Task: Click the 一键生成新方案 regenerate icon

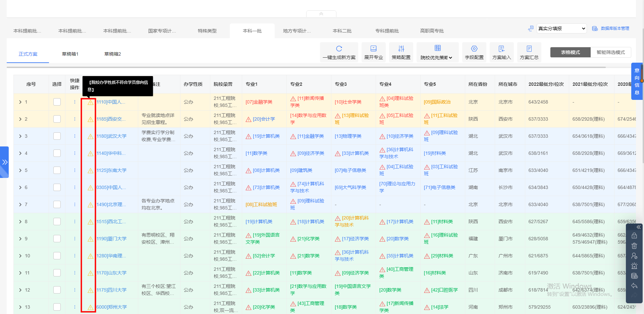Action: click(x=339, y=48)
